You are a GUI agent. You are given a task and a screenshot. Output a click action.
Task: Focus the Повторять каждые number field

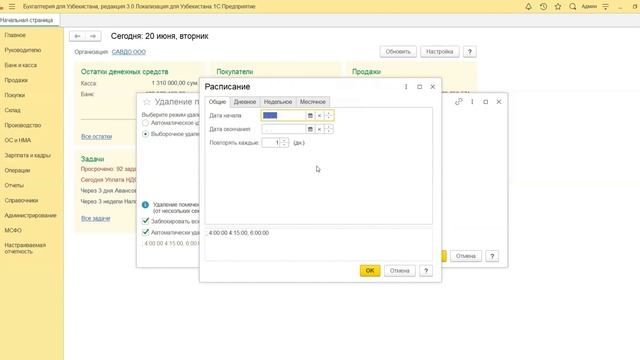(271, 143)
